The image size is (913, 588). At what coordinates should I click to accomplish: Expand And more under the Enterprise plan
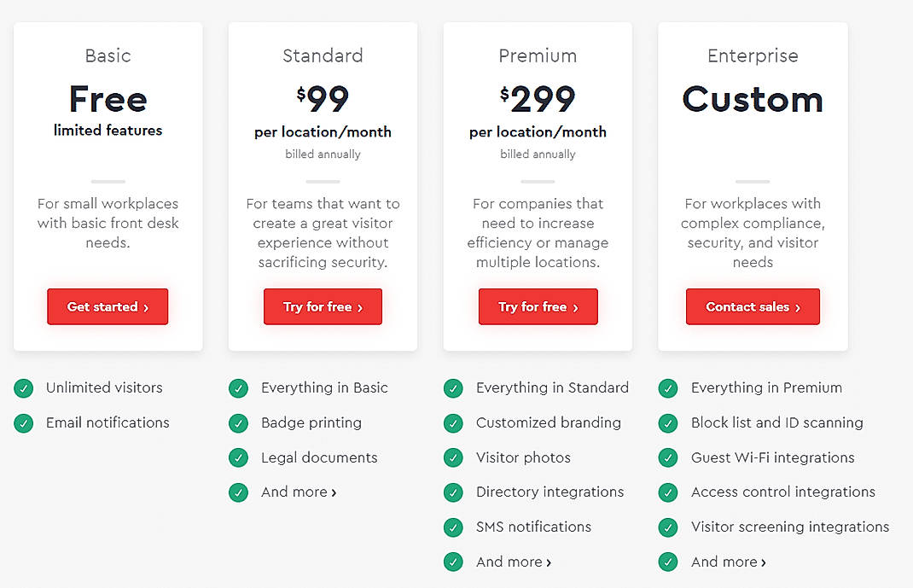(729, 562)
